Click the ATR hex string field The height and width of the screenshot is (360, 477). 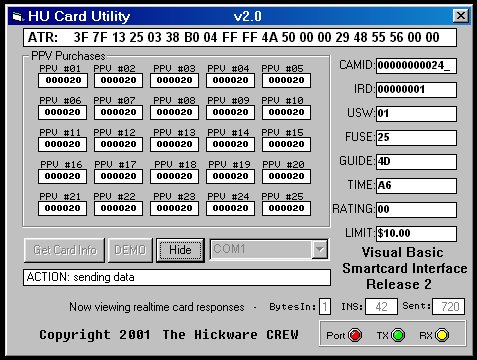[240, 37]
